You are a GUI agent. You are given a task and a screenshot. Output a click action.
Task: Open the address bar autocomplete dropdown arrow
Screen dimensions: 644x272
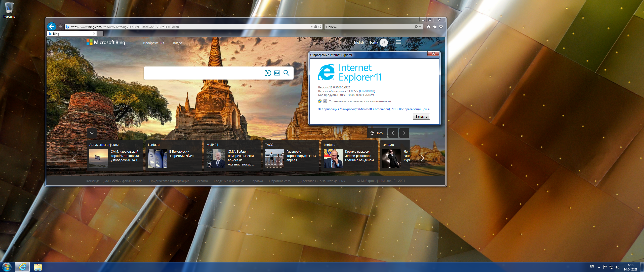[311, 27]
